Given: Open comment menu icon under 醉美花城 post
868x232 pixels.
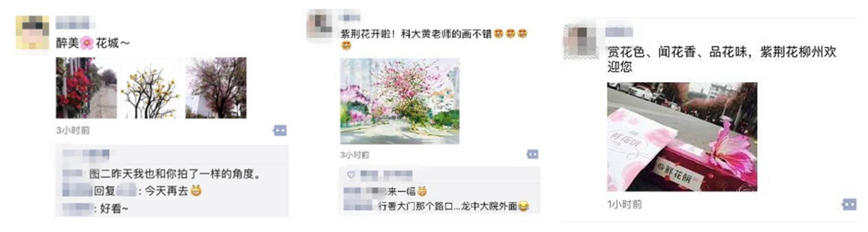Looking at the screenshot, I should tap(280, 131).
